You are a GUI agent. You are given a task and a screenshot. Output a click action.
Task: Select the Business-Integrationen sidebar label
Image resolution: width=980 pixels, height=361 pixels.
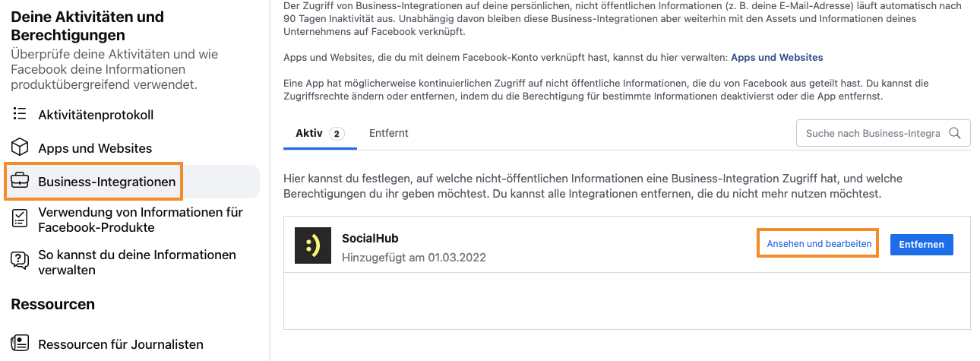point(106,182)
